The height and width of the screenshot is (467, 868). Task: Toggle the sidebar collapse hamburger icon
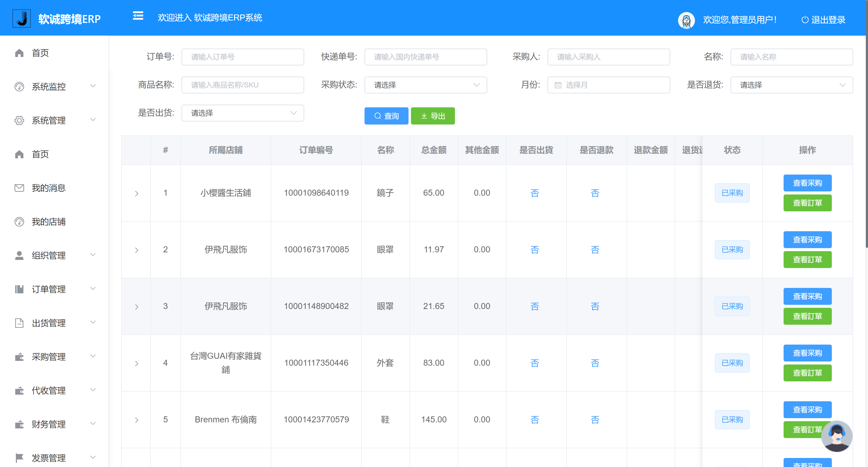tap(138, 16)
